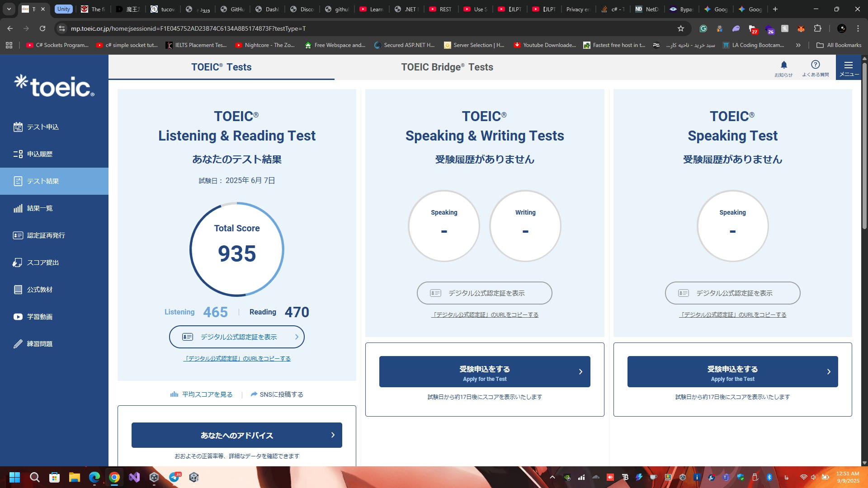
Task: Click Apply for the Test under Speaking & Writing
Action: tap(484, 372)
